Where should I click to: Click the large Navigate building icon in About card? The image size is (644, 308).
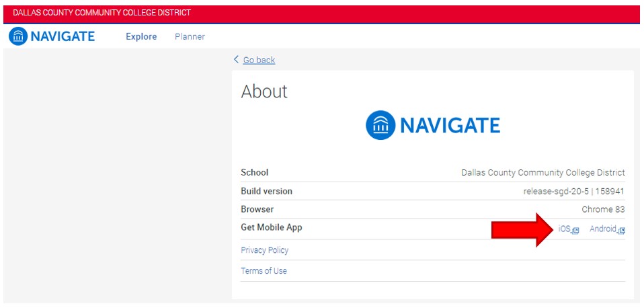(380, 126)
